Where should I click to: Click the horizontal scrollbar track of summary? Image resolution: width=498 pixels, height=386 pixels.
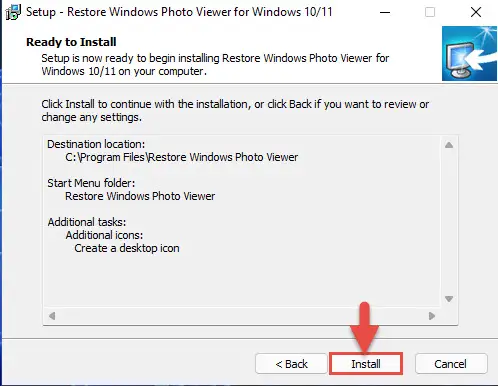coord(242,316)
